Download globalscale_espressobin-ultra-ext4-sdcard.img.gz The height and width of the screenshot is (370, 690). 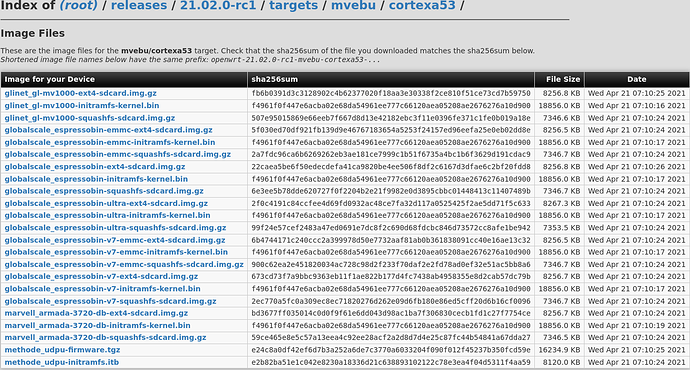click(106, 203)
